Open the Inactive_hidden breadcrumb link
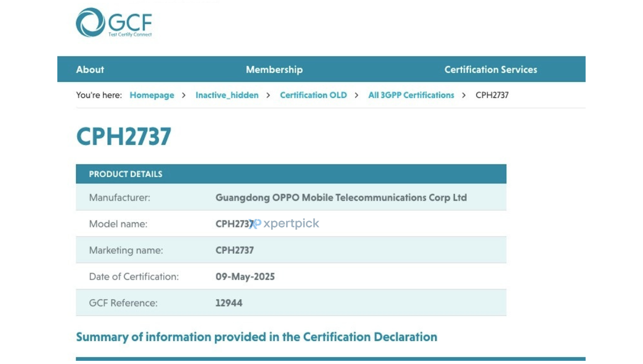 click(227, 95)
